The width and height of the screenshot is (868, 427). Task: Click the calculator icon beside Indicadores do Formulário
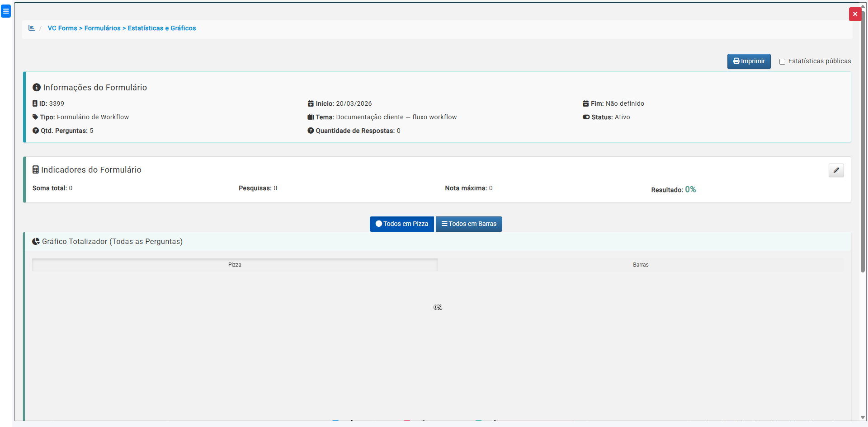click(36, 170)
